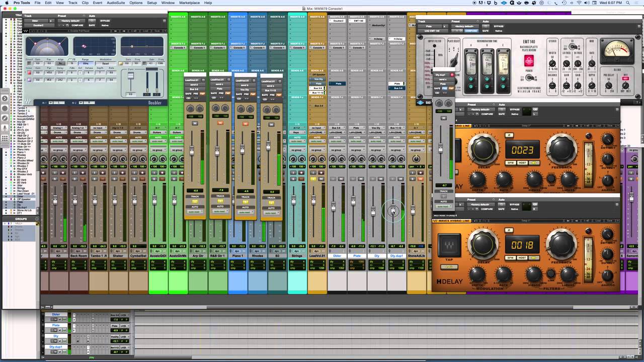Open the Dbler channel Bus 5-6 input dropdown

click(337, 128)
